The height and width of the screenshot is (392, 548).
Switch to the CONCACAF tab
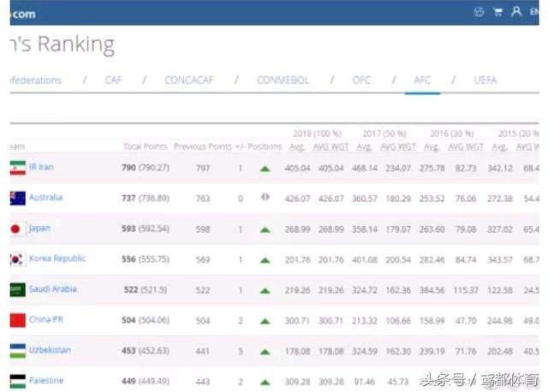pos(188,80)
